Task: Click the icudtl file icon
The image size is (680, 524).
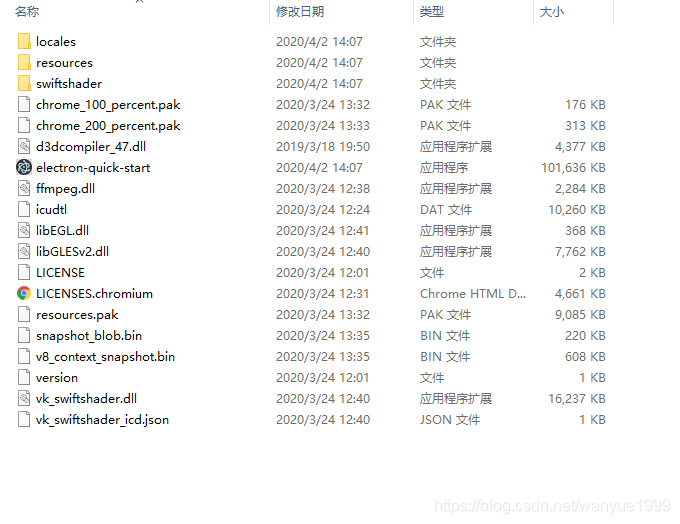Action: click(24, 210)
